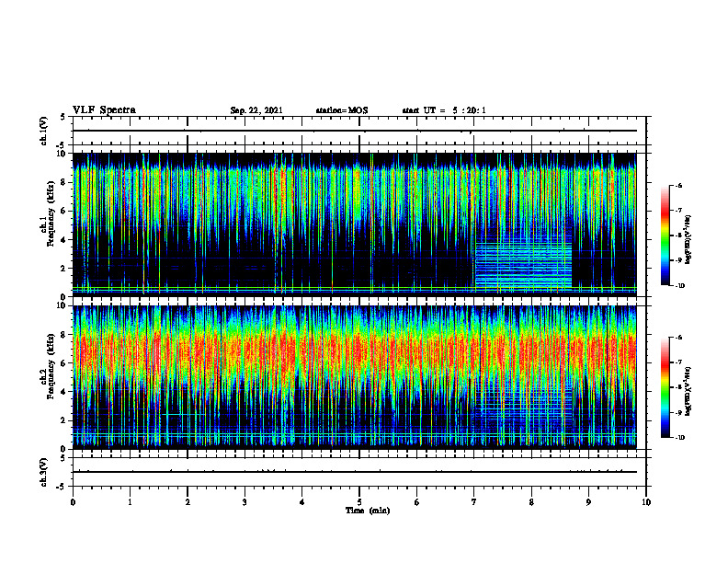Screen dimensions: 728x563
Task: Click the ch.1 frequency axis "8" tick label
Action: [65, 182]
